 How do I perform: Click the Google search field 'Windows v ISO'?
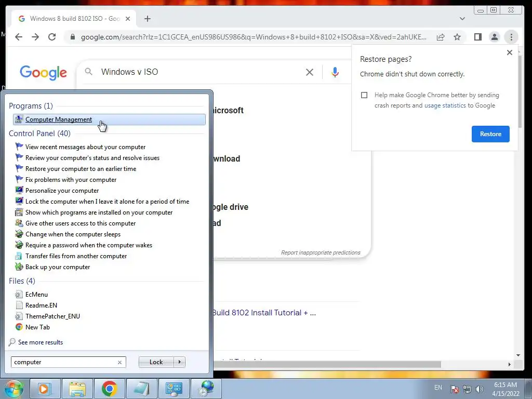pyautogui.click(x=200, y=72)
